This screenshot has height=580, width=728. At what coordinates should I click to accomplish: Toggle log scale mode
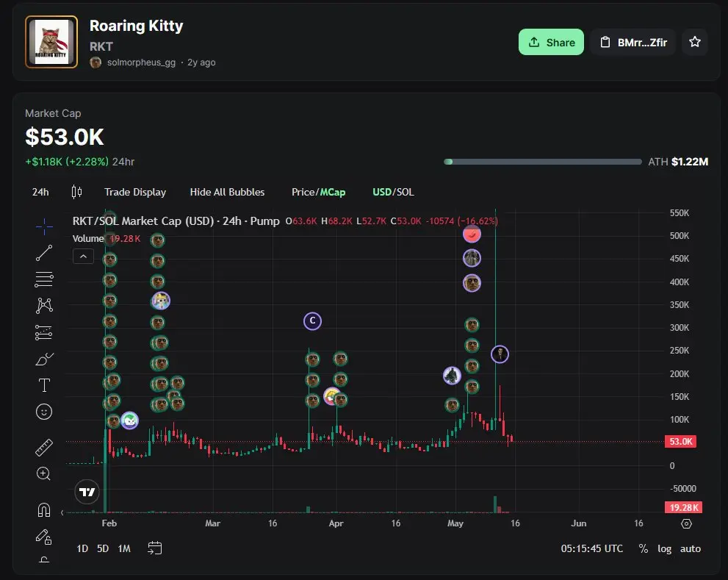click(x=664, y=549)
